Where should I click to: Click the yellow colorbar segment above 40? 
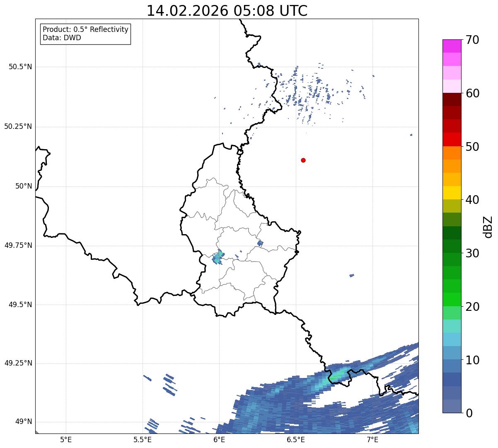tap(452, 193)
